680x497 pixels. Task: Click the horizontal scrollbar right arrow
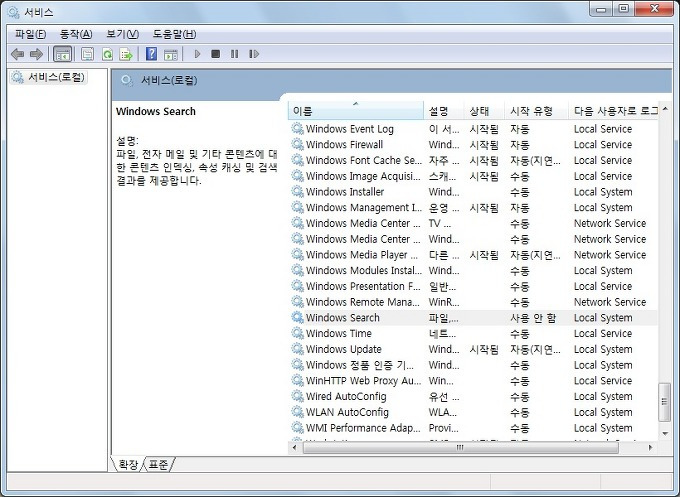point(650,448)
